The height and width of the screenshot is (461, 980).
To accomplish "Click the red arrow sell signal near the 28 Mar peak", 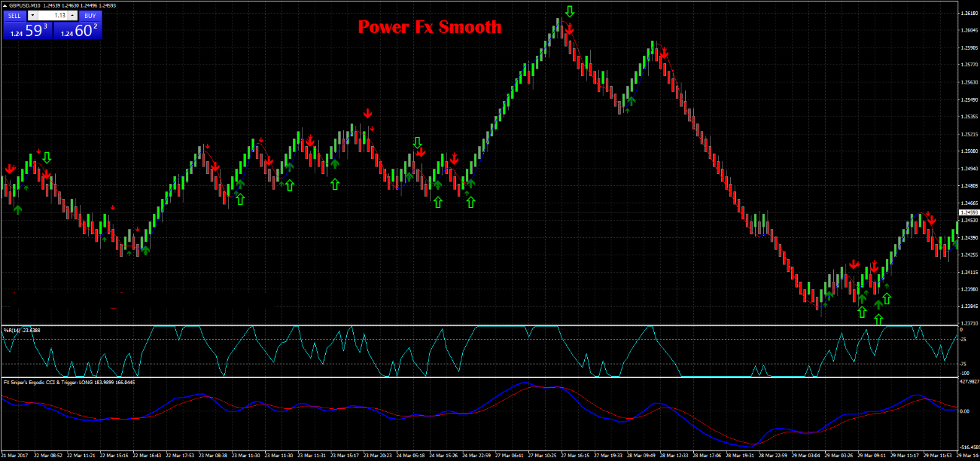I will (663, 53).
